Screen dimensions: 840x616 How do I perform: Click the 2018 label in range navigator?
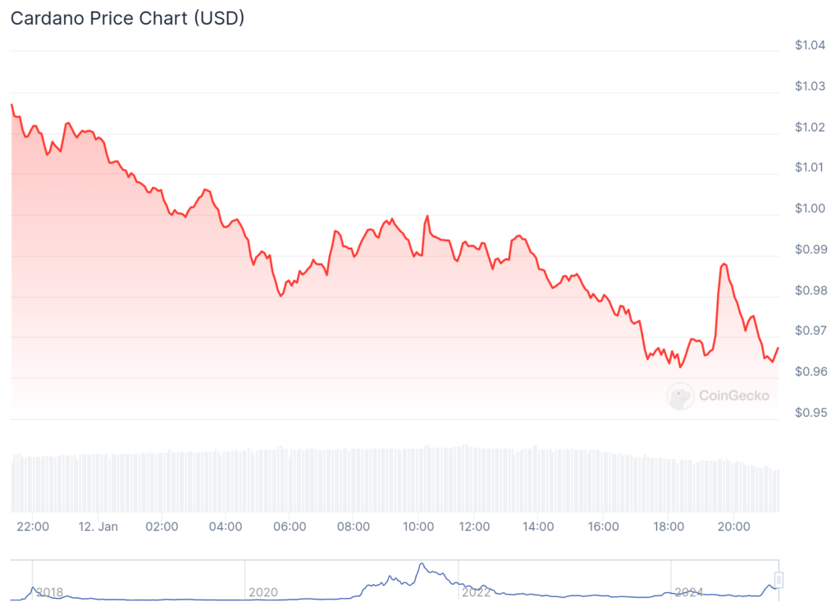click(49, 592)
